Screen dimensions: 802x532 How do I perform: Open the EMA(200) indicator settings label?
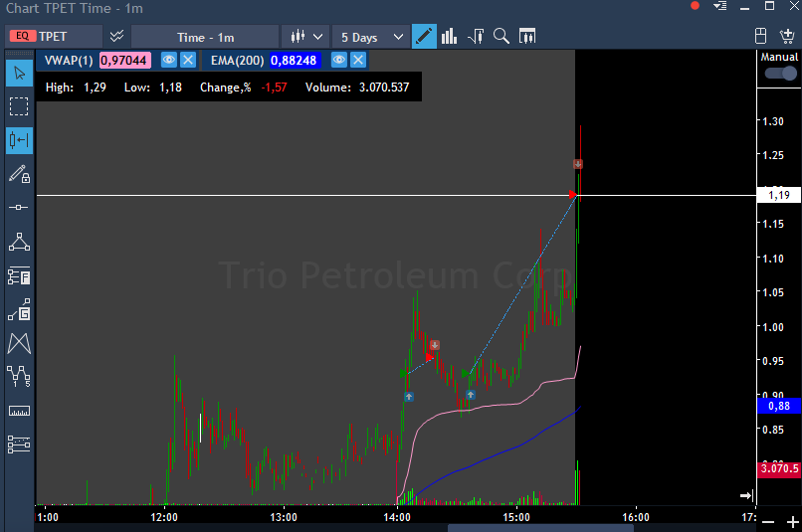point(238,61)
